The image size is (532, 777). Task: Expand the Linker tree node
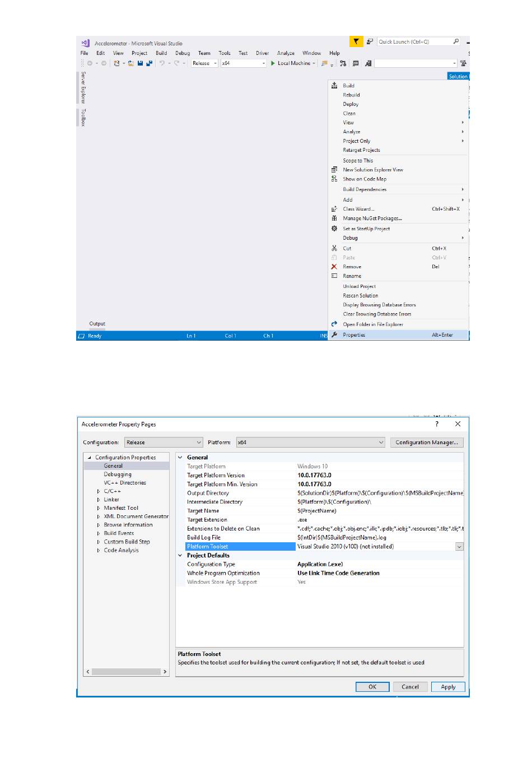[x=99, y=500]
